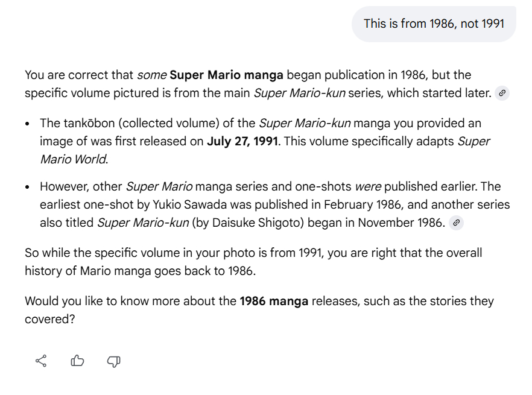Click the bold "Super Mario manga" text
The height and width of the screenshot is (395, 532).
pyautogui.click(x=226, y=75)
